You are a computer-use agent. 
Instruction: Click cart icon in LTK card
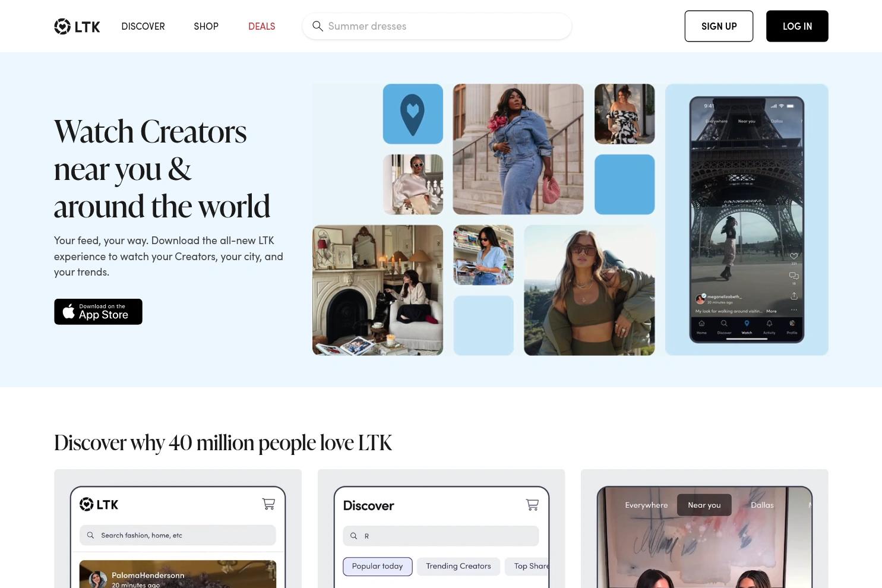tap(268, 504)
